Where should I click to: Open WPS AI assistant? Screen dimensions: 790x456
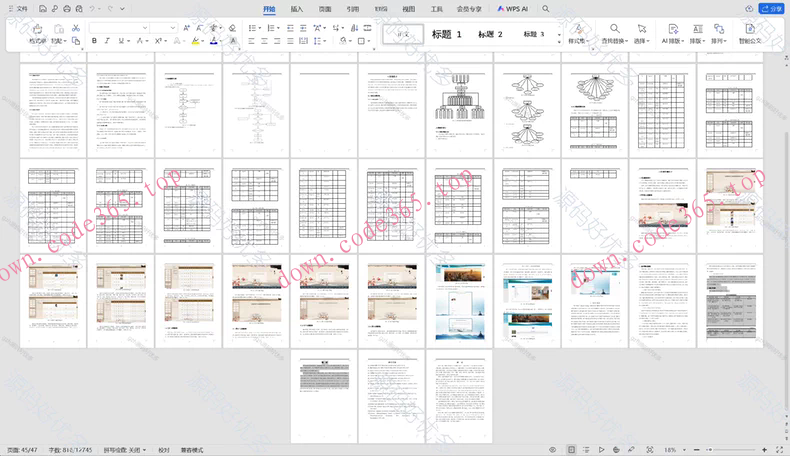pos(512,9)
